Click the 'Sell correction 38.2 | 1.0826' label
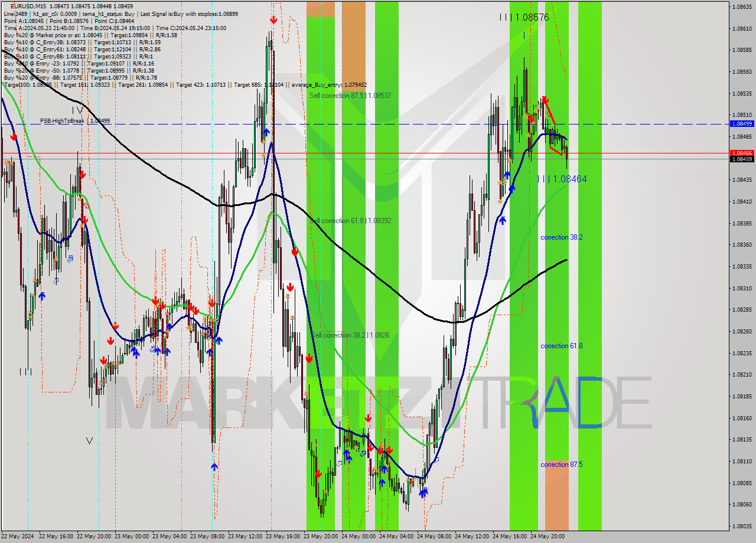The image size is (756, 543). click(350, 335)
